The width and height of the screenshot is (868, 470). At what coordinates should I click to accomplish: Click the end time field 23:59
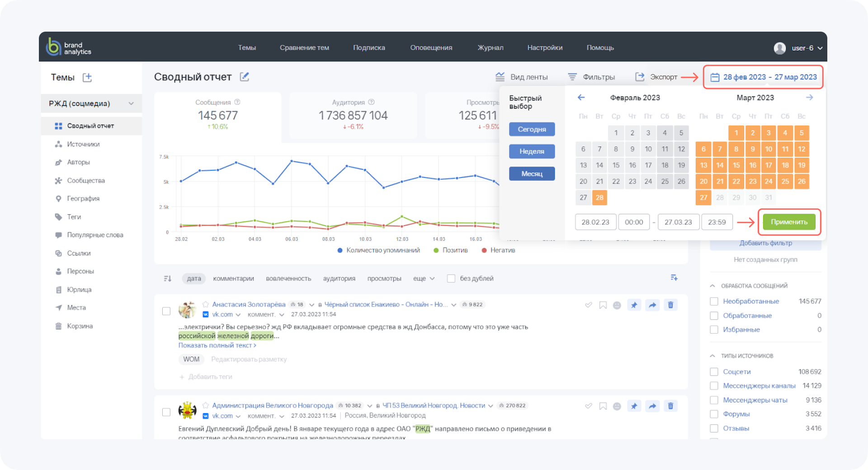click(717, 222)
